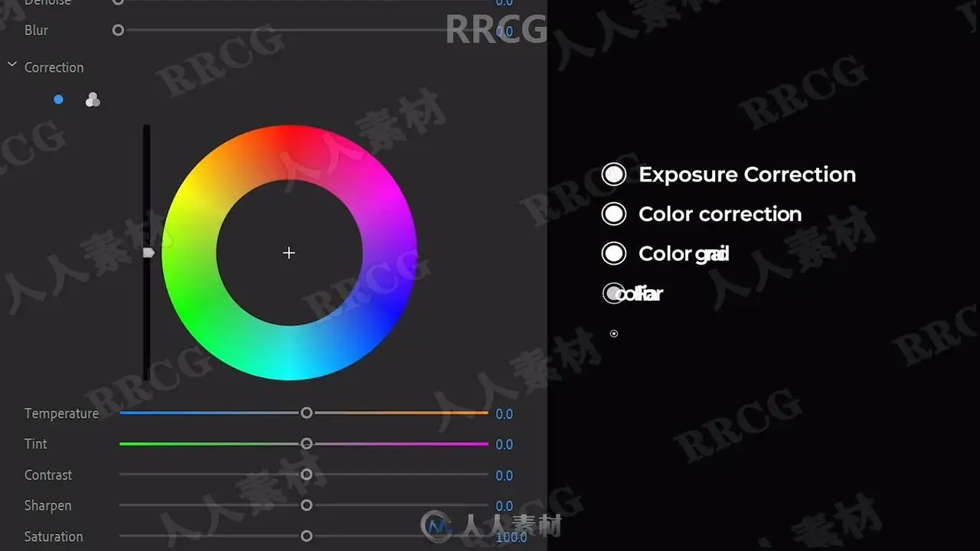The image size is (980, 551).
Task: Click the Tint value 0.0
Action: (504, 445)
